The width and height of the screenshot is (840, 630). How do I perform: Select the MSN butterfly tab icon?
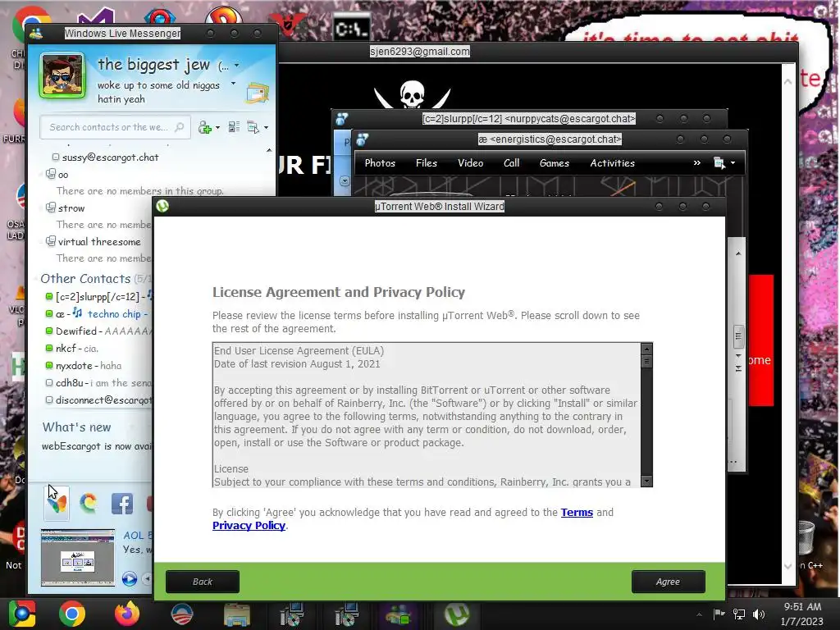click(x=57, y=504)
